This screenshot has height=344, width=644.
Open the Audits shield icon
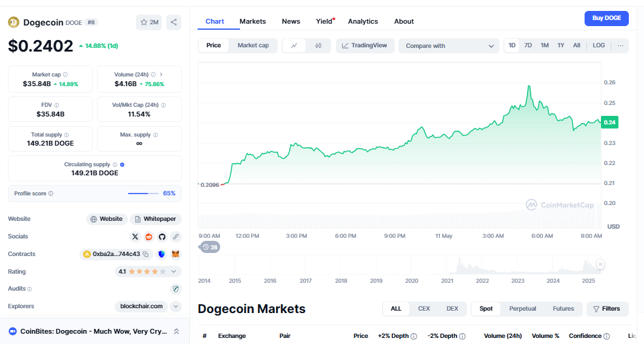coord(176,289)
